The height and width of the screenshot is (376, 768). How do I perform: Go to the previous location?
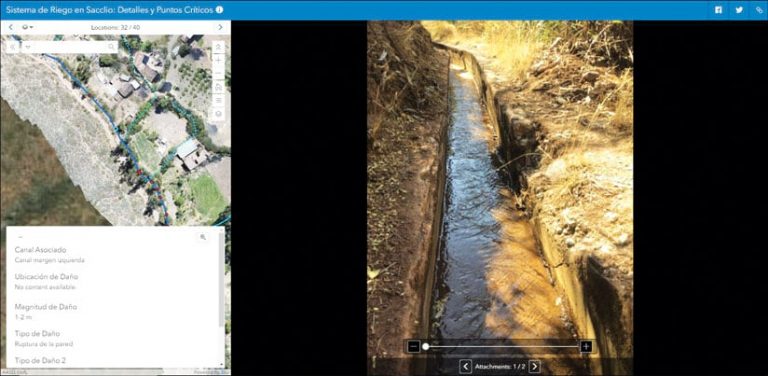tap(10, 27)
